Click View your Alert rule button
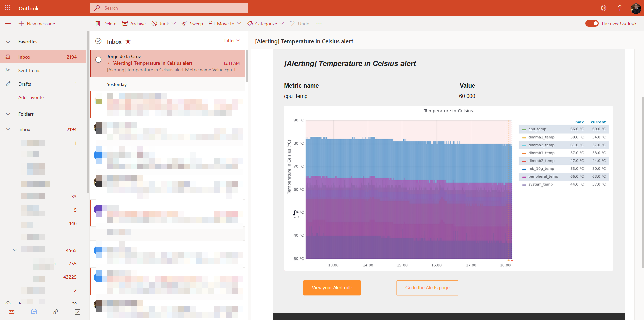Image resolution: width=644 pixels, height=320 pixels. [332, 288]
